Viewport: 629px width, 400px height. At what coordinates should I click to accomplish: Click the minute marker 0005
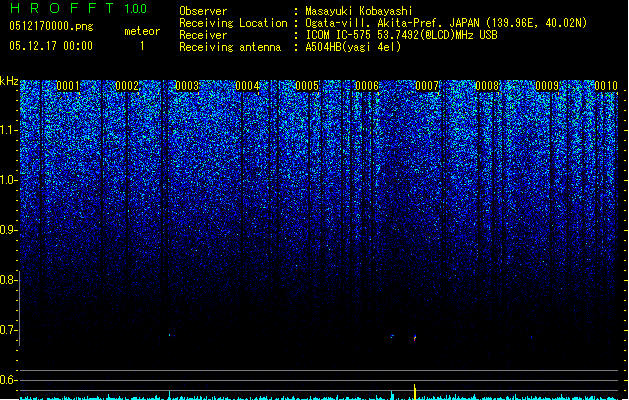pyautogui.click(x=307, y=86)
